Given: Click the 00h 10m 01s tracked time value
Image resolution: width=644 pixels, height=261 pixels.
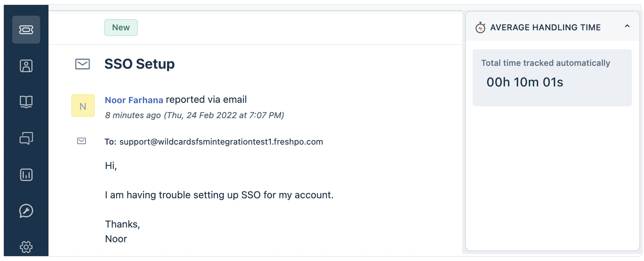Looking at the screenshot, I should pyautogui.click(x=525, y=82).
